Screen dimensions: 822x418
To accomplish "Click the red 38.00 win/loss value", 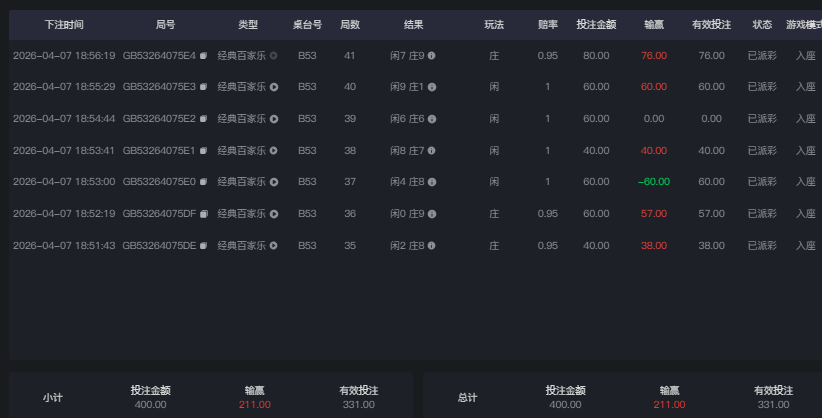I will (x=654, y=245).
